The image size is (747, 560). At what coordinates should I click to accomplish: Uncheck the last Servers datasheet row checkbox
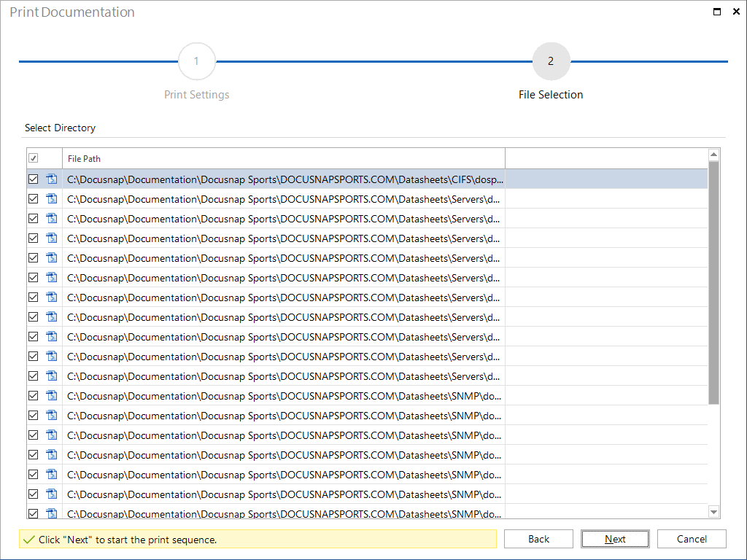pos(34,376)
